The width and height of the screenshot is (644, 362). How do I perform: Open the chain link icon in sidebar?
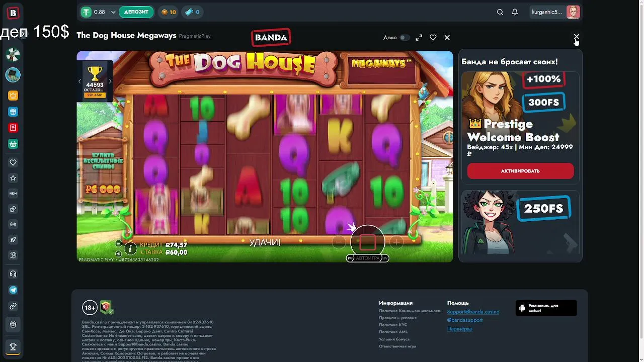pyautogui.click(x=13, y=306)
